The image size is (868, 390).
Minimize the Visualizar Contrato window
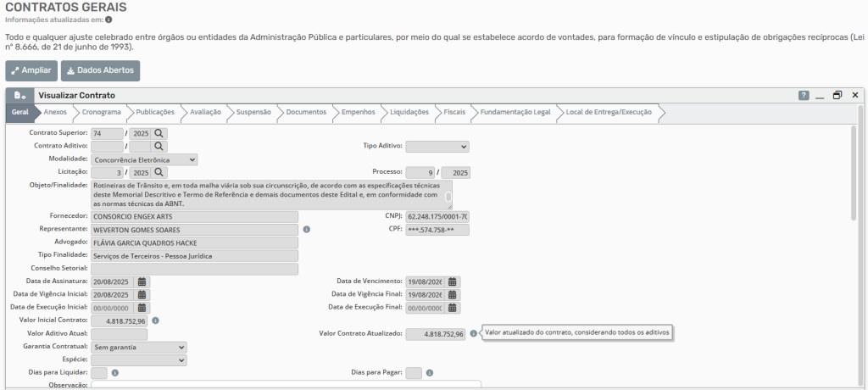pos(820,96)
